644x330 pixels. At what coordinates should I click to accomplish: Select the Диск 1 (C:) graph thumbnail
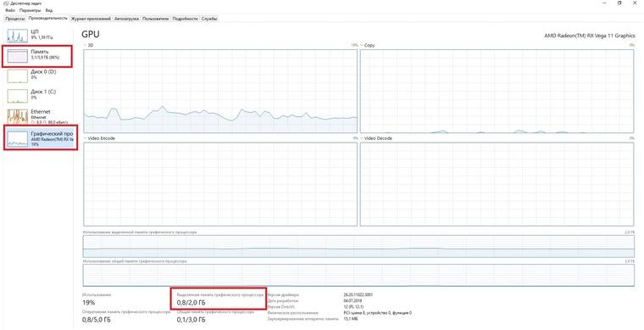pos(17,96)
